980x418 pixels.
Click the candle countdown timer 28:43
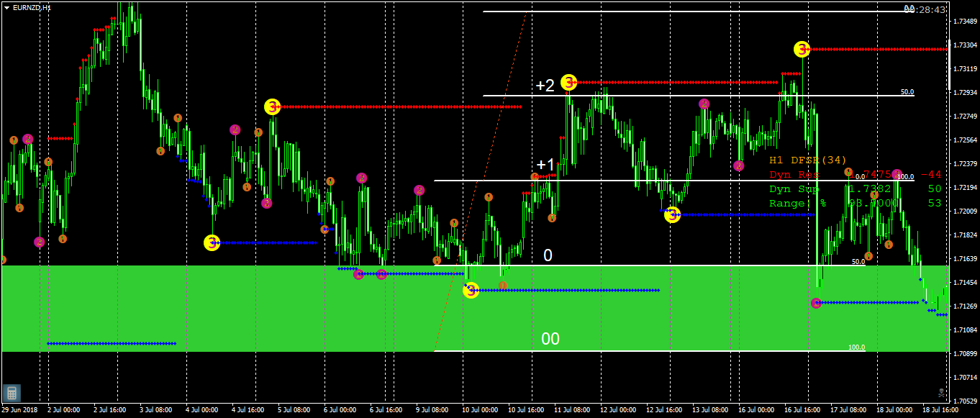(x=925, y=10)
